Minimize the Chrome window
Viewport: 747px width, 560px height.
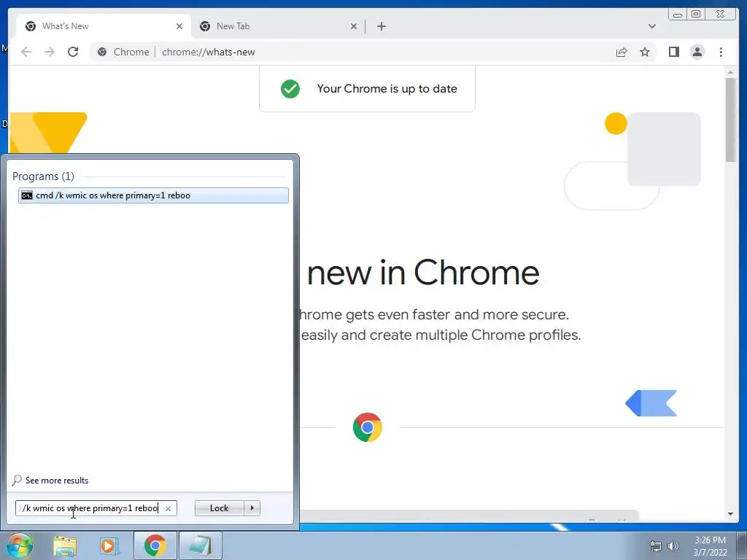[x=678, y=15]
